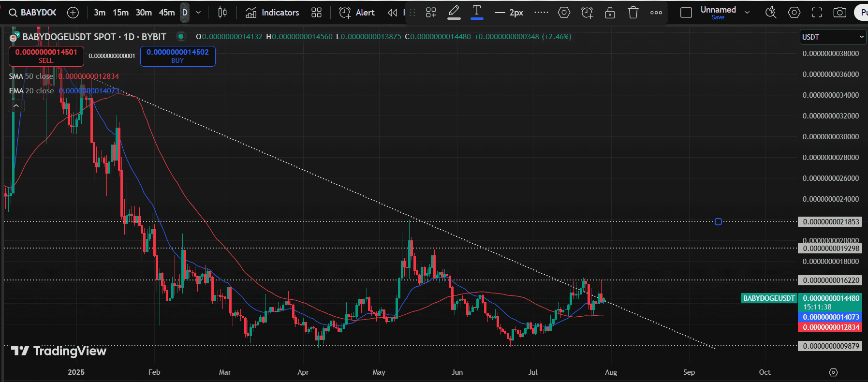Toggle the lock on the selected drawing
868x382 pixels.
(x=610, y=13)
